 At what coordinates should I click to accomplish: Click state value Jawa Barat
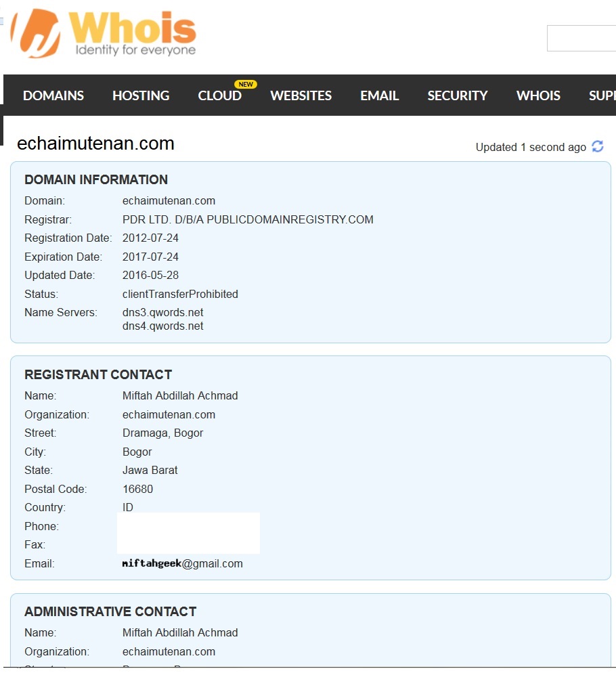pyautogui.click(x=150, y=471)
